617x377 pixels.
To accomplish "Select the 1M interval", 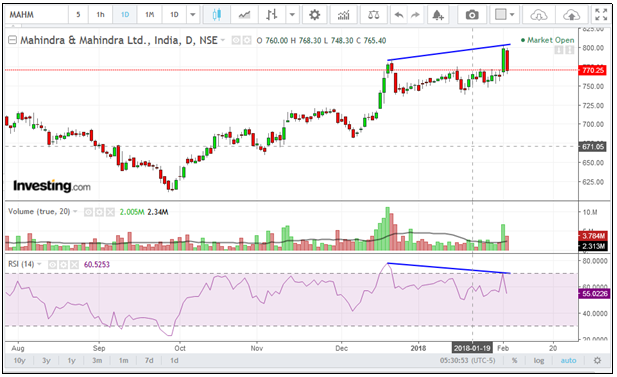I will point(150,15).
